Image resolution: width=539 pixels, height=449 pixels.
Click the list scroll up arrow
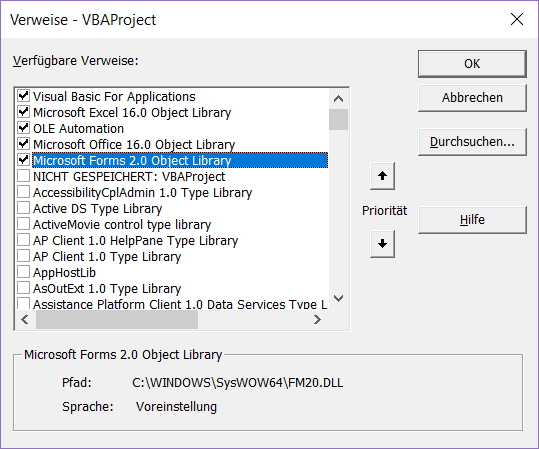tap(339, 99)
